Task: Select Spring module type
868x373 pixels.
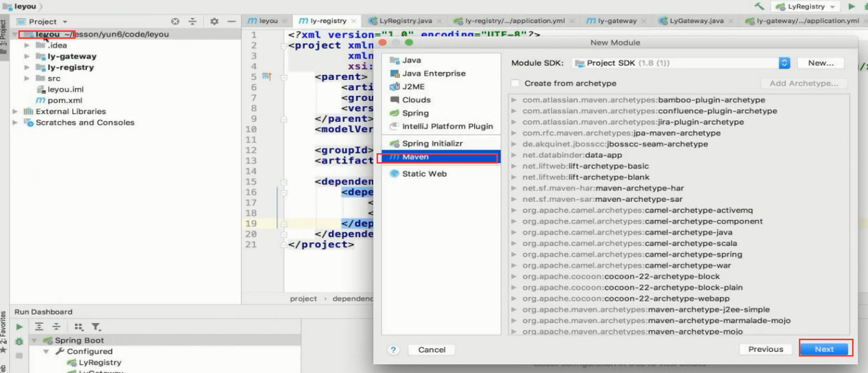Action: (x=441, y=113)
